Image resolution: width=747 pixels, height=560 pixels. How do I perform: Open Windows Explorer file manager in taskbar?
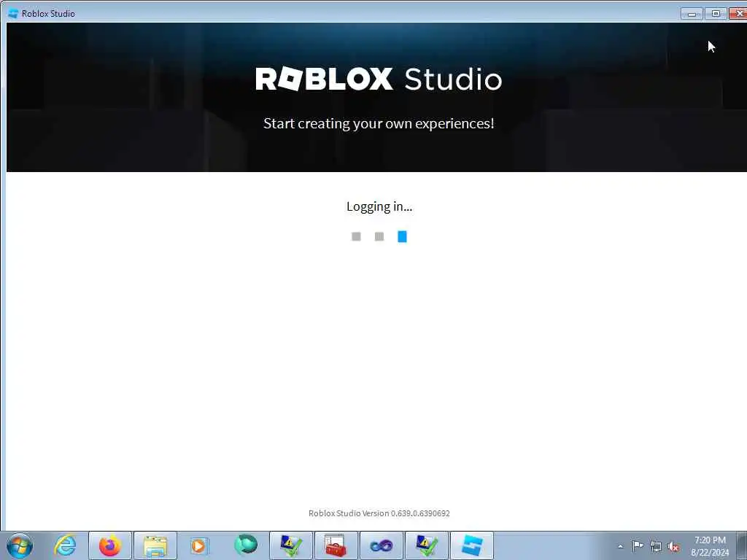155,545
